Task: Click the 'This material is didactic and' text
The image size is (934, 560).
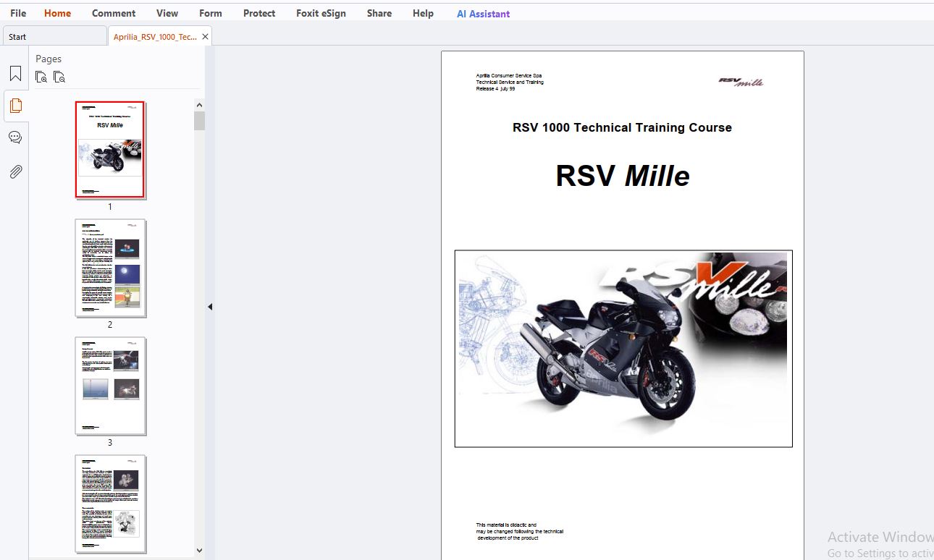Action: click(506, 525)
